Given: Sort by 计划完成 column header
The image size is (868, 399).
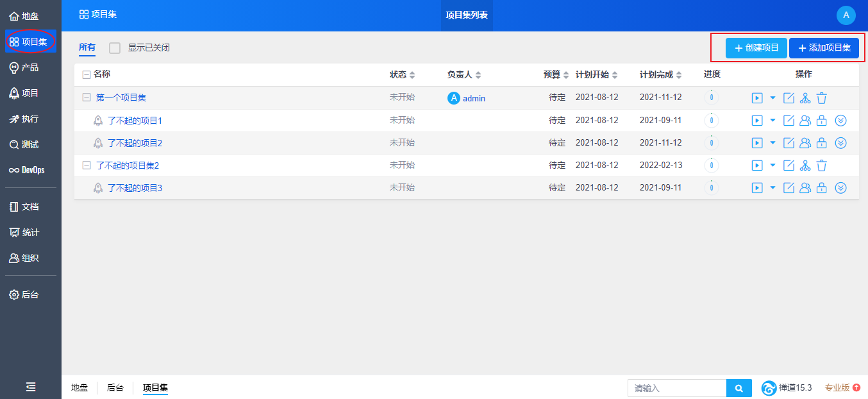Looking at the screenshot, I should pos(661,74).
